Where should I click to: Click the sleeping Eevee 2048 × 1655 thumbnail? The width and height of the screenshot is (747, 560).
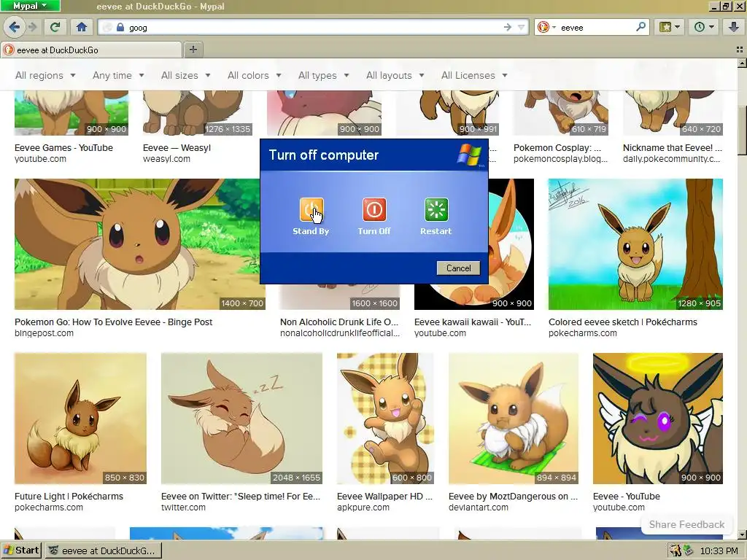[241, 419]
